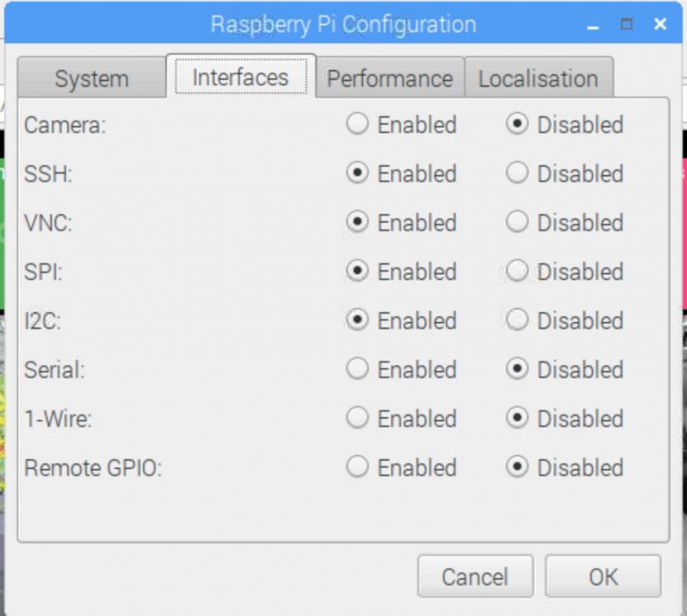Go to the Localisation tab
Screen dimensions: 687x616
(538, 79)
